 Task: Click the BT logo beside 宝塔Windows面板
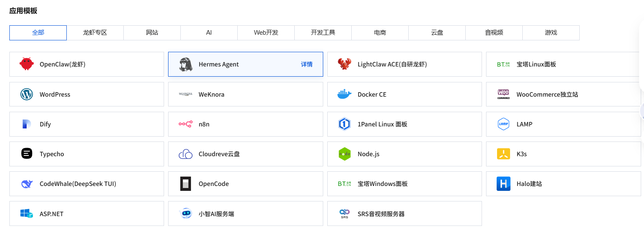click(344, 184)
